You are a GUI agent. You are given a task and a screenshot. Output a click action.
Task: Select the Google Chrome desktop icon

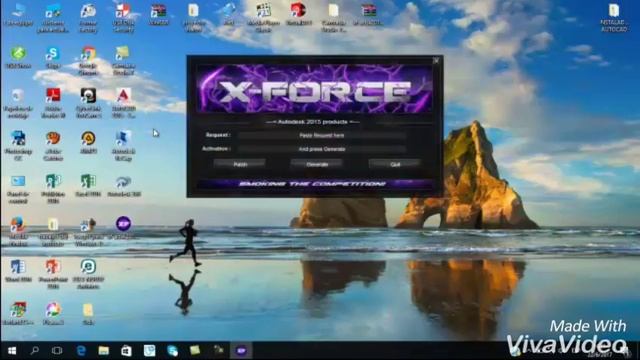click(88, 61)
